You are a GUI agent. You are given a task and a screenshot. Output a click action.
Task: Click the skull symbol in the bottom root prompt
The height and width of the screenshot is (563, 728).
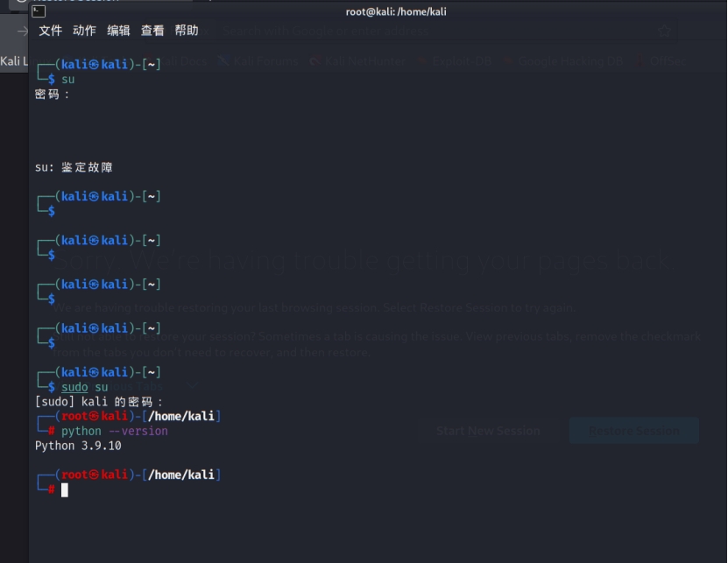click(94, 475)
